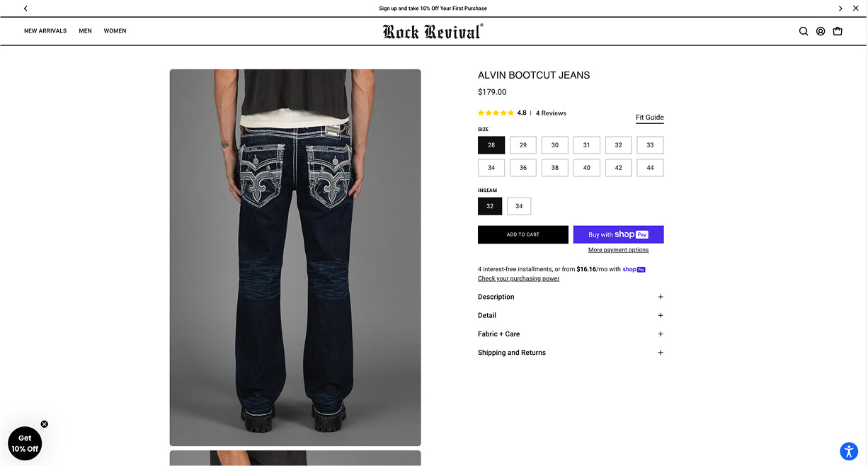Screen dimensions: 868x466
Task: Open the NEW ARRIVALS menu
Action: pos(45,31)
